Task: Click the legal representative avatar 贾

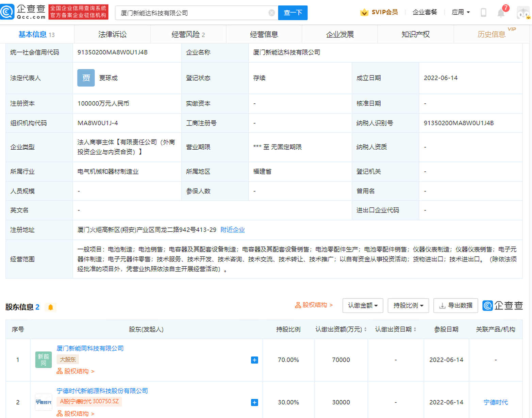Action: pyautogui.click(x=86, y=78)
